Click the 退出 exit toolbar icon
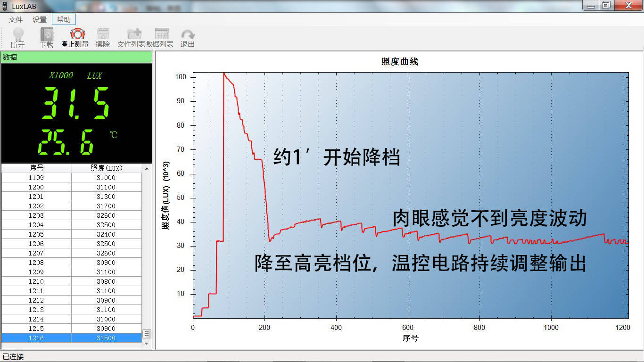Viewport: 644px width, 362px height. [x=188, y=38]
